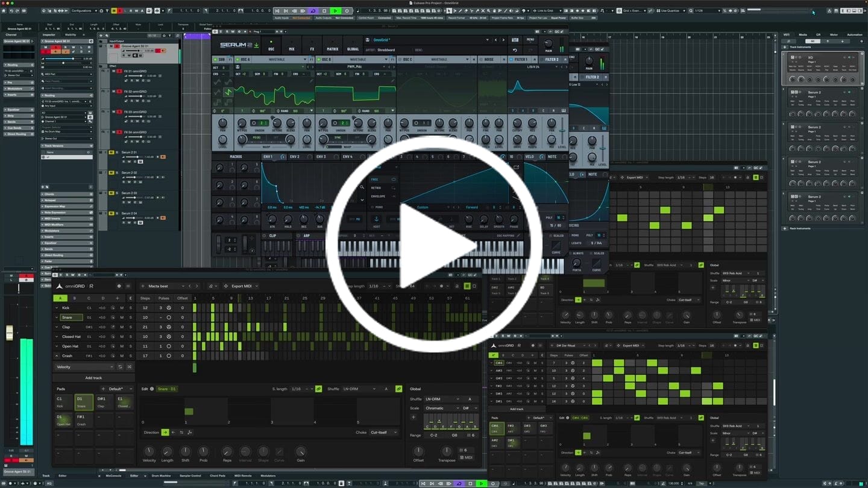Click the Kick row Steps value 12
This screenshot has width=868, height=488.
(x=145, y=308)
